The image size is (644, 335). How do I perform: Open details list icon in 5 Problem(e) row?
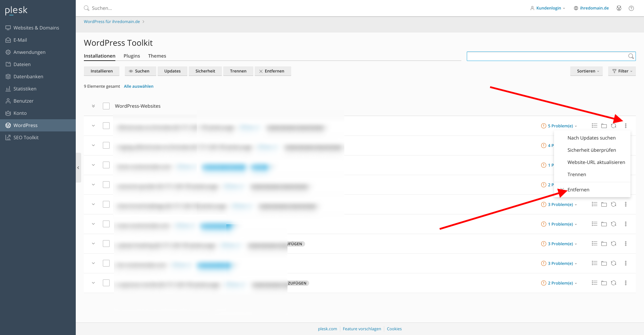[x=595, y=126]
